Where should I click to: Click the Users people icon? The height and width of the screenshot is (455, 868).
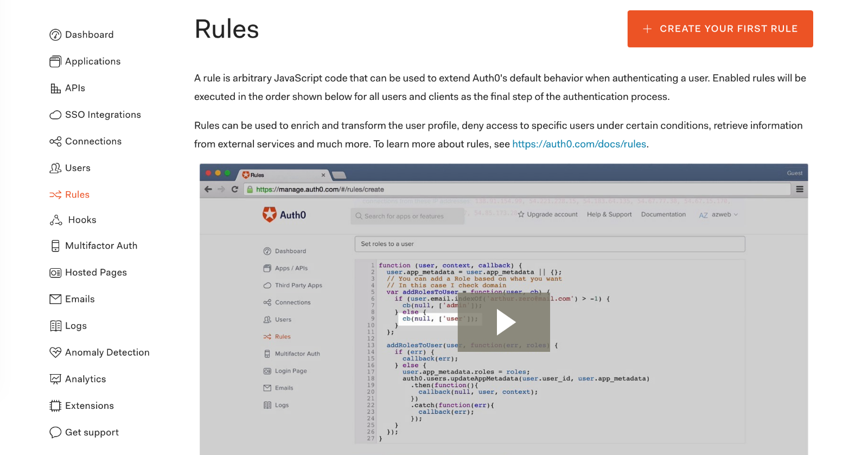pyautogui.click(x=55, y=168)
